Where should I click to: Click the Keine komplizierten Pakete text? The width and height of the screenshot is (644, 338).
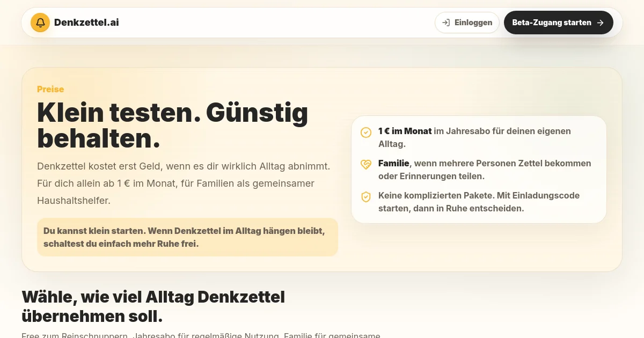pyautogui.click(x=479, y=202)
